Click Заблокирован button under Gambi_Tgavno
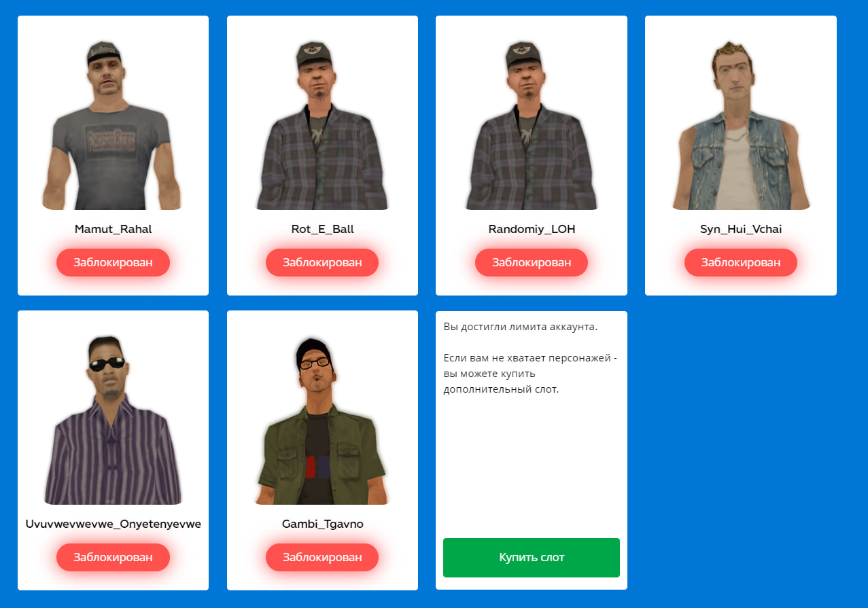This screenshot has width=868, height=608. [322, 557]
